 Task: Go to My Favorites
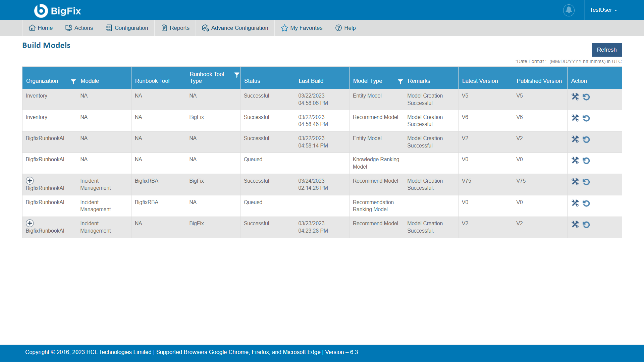[x=302, y=28]
